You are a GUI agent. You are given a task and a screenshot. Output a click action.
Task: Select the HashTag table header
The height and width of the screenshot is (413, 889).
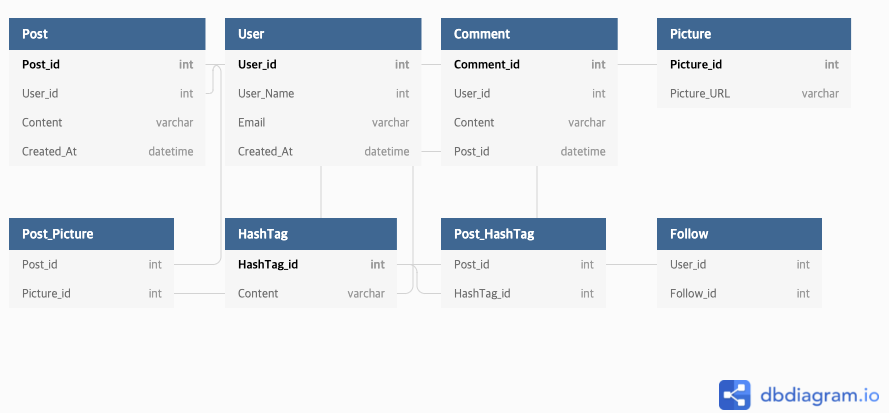pos(311,234)
